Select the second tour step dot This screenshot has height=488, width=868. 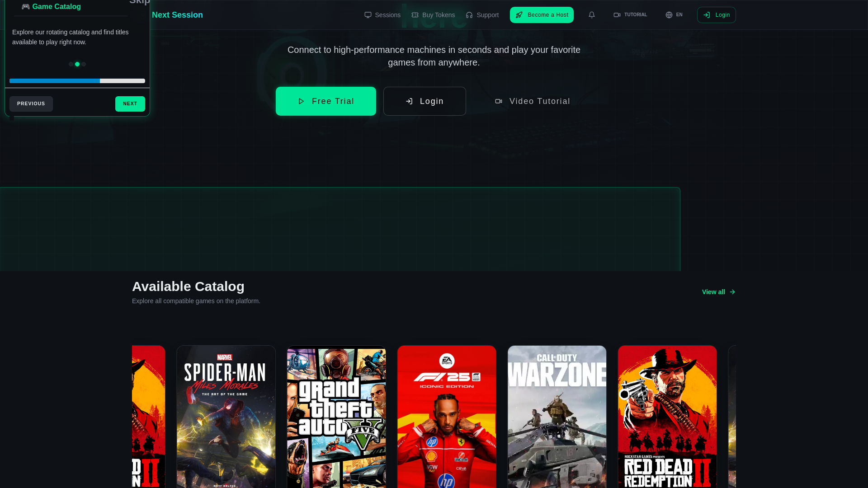click(x=77, y=64)
